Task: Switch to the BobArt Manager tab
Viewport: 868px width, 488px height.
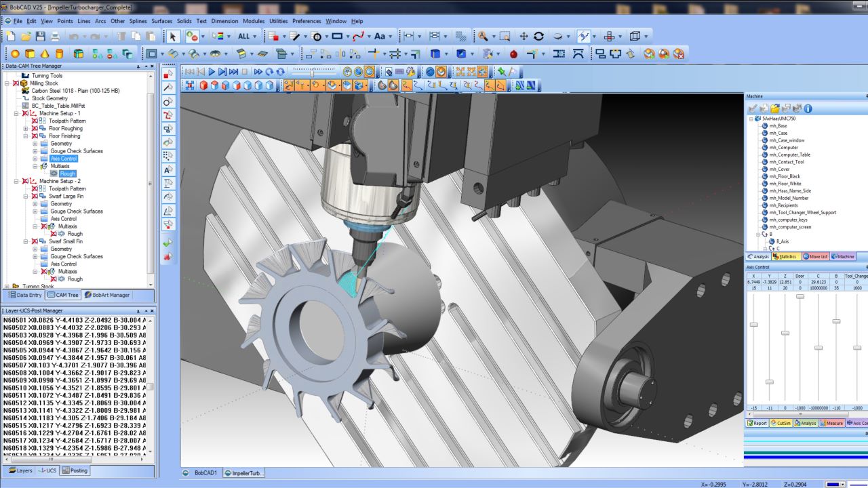Action: [106, 295]
